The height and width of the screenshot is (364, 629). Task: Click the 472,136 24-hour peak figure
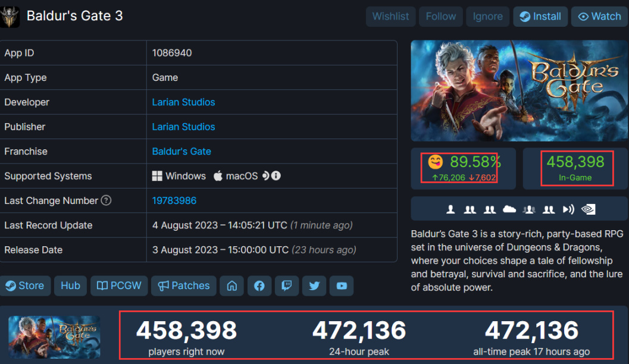359,331
